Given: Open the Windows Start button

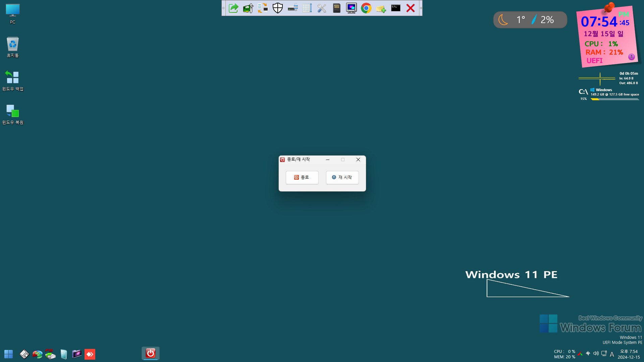Looking at the screenshot, I should tap(8, 354).
